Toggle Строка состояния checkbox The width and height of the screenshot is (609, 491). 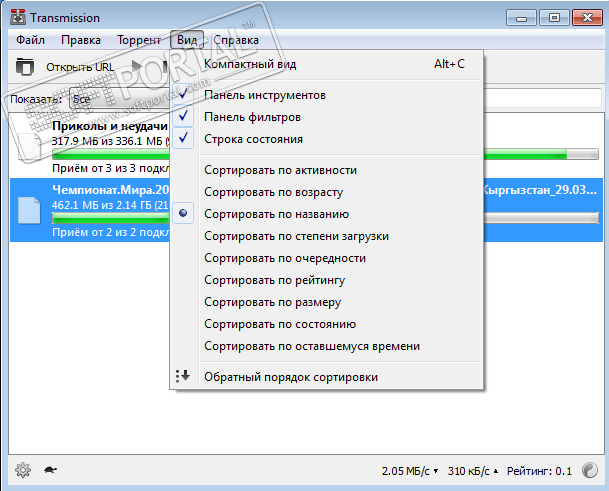[x=183, y=138]
